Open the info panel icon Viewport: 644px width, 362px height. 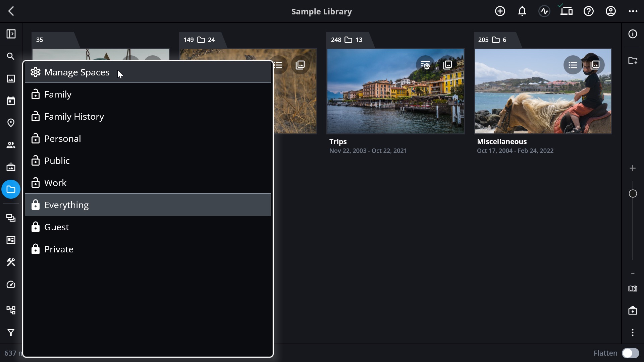point(633,34)
